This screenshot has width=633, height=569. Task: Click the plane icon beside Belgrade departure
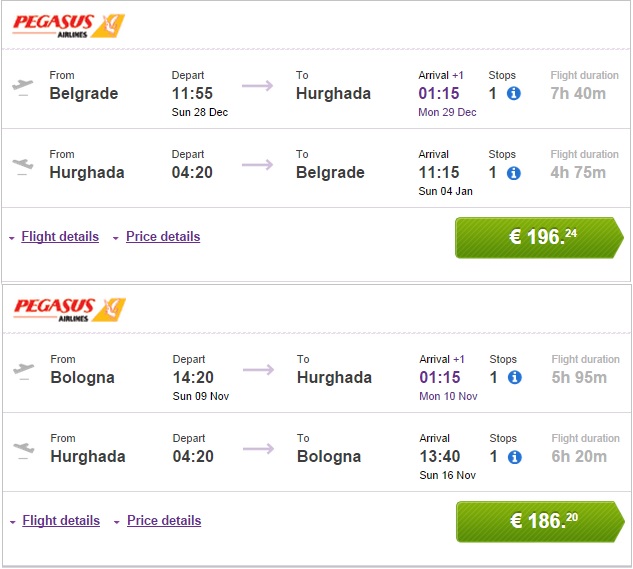[x=22, y=85]
